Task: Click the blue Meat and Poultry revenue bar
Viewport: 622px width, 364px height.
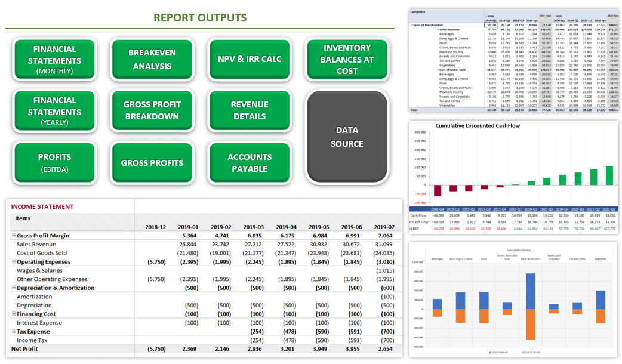Action: (530, 291)
